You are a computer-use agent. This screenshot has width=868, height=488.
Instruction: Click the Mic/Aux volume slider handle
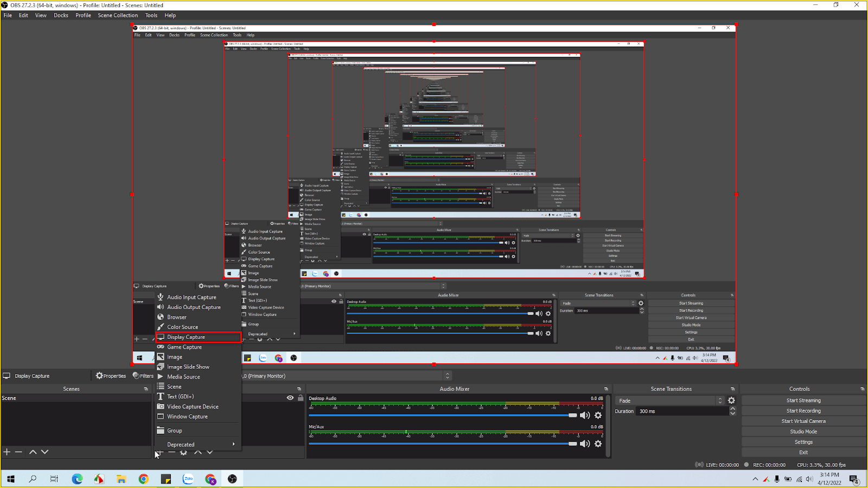click(573, 444)
